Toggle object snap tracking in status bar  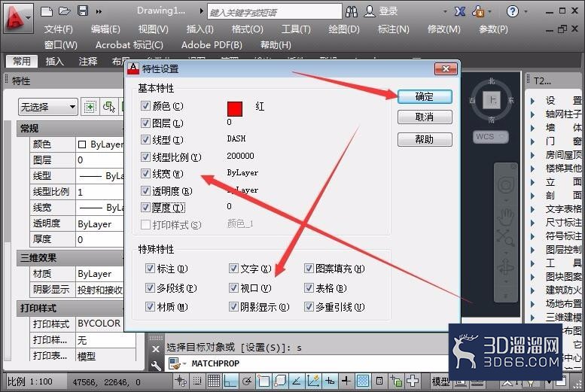coord(296,381)
